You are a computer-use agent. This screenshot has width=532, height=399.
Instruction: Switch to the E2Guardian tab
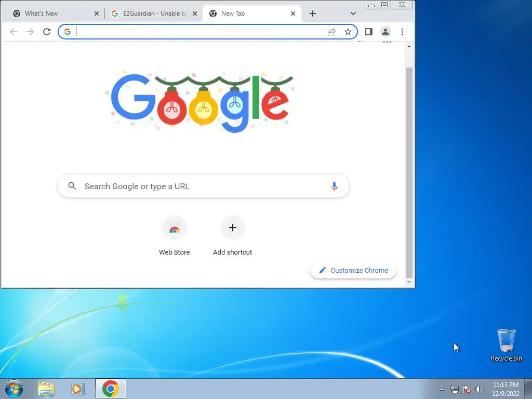click(x=154, y=14)
